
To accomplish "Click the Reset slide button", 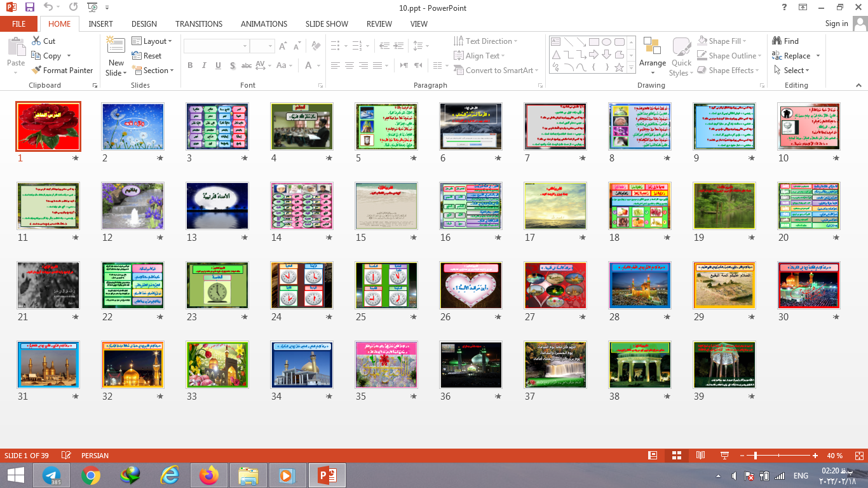I will coord(147,56).
